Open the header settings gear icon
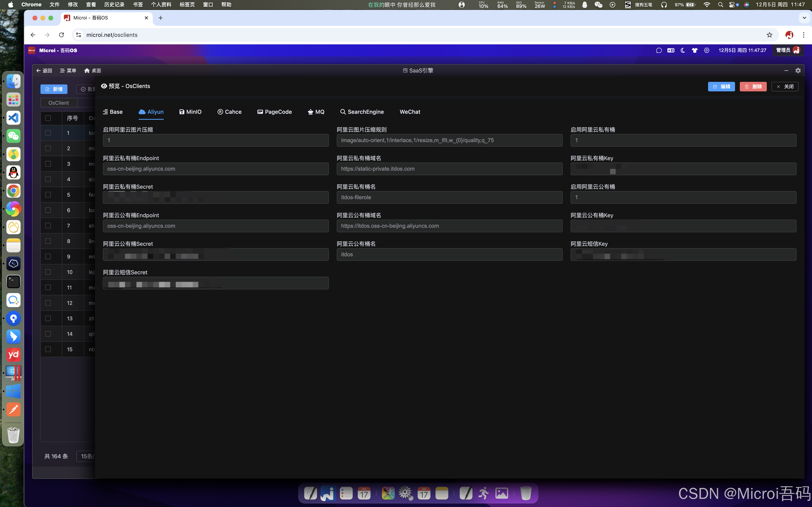Viewport: 812px width, 507px height. (x=707, y=50)
